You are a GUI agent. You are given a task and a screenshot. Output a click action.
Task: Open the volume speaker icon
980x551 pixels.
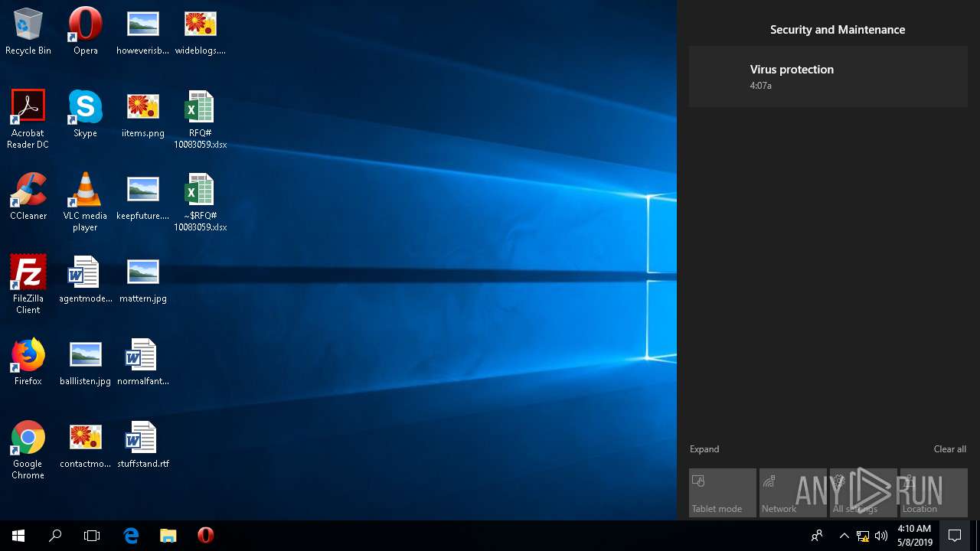[881, 536]
